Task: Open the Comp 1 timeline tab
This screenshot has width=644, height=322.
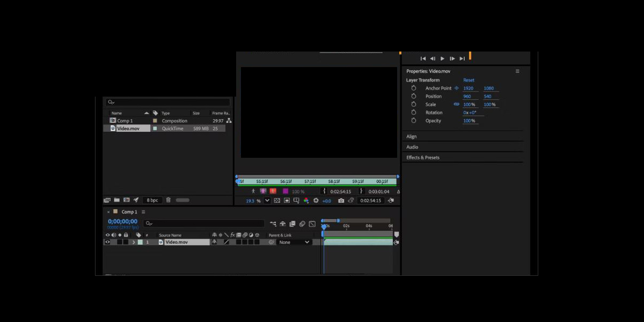Action: coord(129,212)
